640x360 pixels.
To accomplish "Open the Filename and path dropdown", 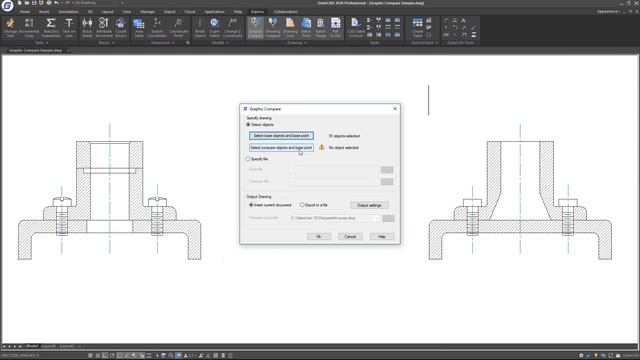I will point(376,218).
